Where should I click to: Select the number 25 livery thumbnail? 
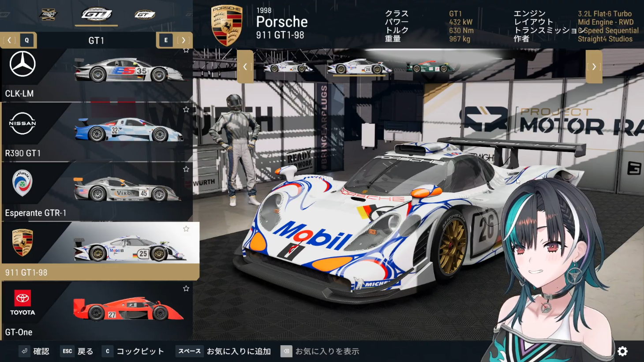tap(288, 67)
